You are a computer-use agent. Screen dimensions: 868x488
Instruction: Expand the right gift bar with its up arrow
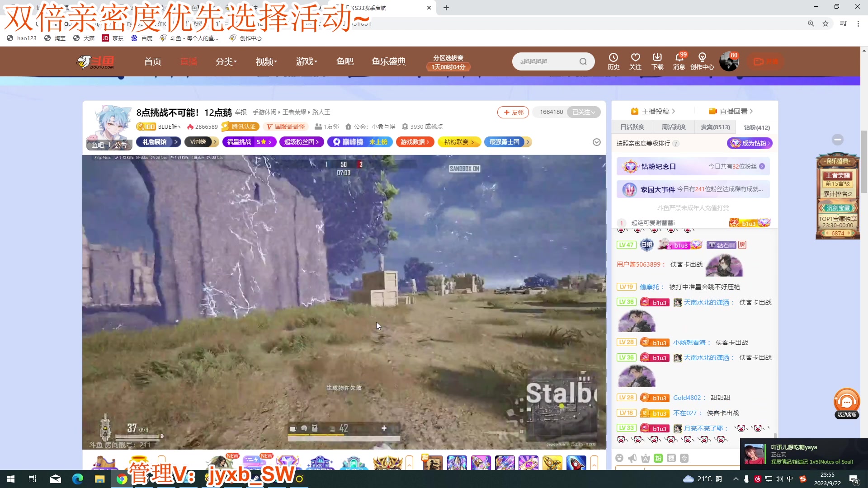594,463
